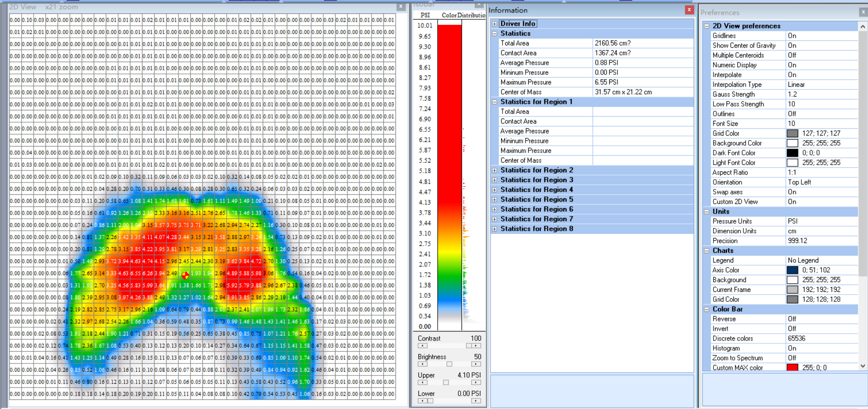Screen dimensions: 868x409
Task: Close the 2D View panel
Action: (401, 6)
